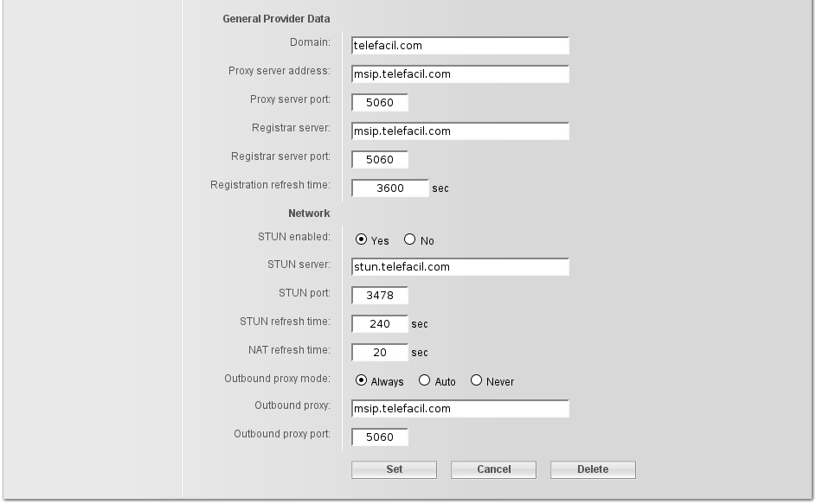This screenshot has height=504, width=816.
Task: Edit the STUN port field
Action: (x=380, y=296)
